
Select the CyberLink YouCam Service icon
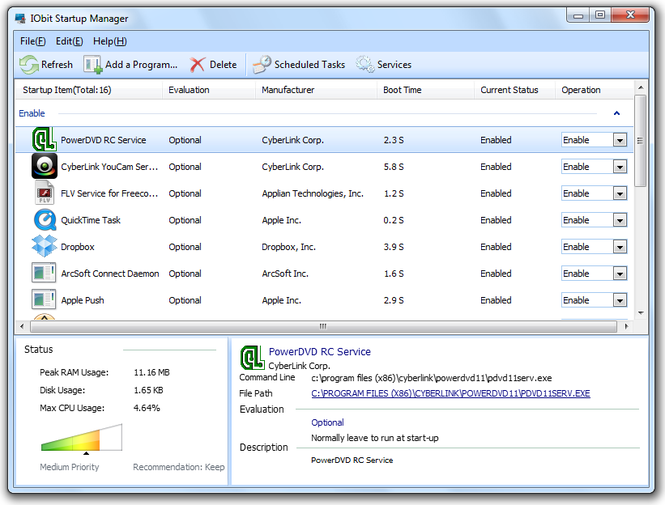[44, 166]
